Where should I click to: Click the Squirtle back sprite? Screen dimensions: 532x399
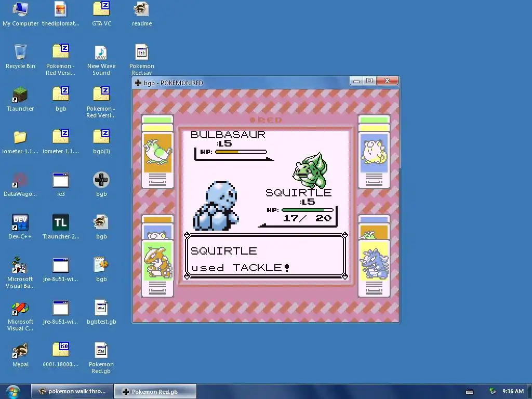216,206
